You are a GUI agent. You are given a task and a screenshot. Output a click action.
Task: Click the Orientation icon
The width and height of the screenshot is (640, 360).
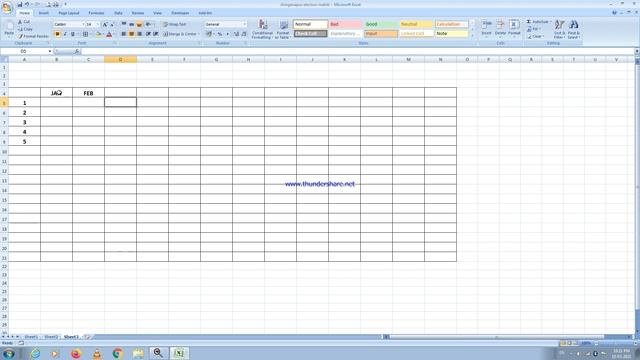[149, 24]
